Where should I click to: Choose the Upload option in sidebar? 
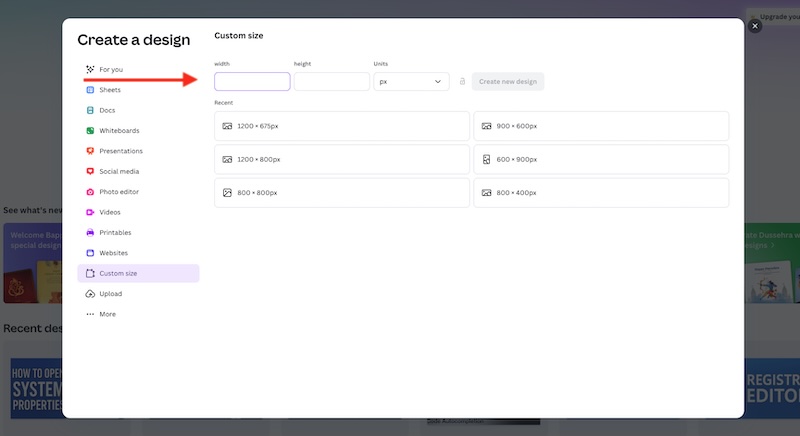pos(110,294)
